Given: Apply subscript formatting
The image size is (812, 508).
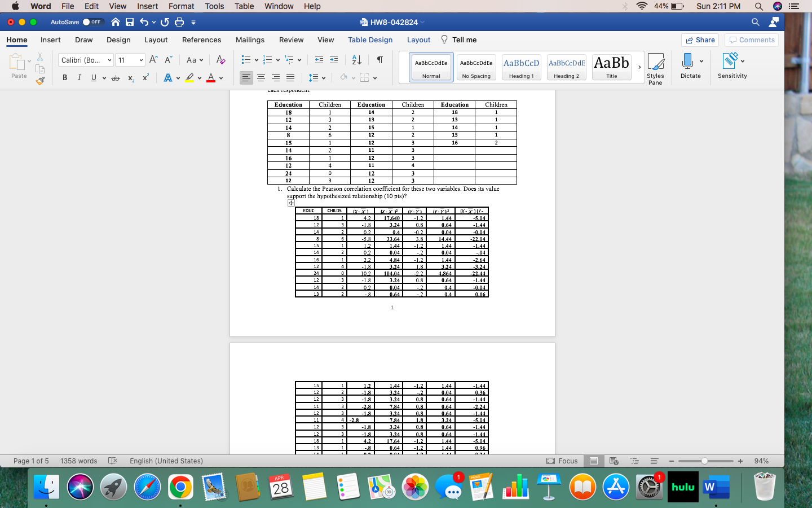Looking at the screenshot, I should (x=131, y=78).
